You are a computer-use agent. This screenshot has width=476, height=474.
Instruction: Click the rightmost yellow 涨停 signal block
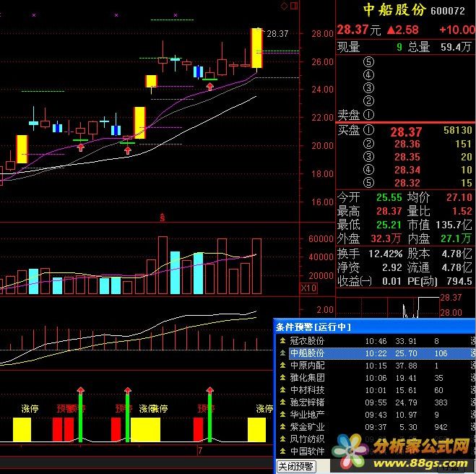[257, 430]
